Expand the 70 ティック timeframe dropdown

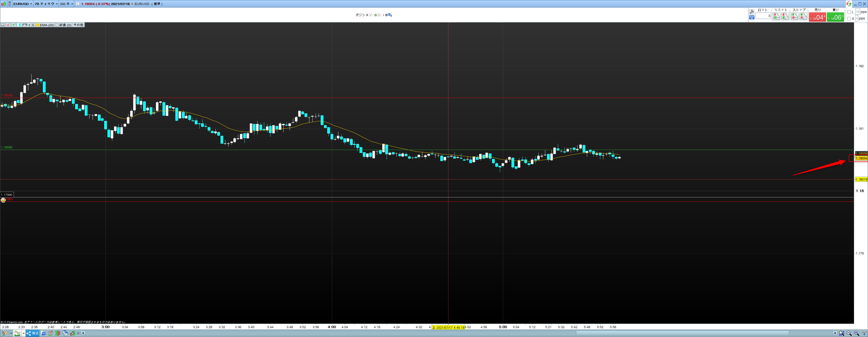(46, 4)
